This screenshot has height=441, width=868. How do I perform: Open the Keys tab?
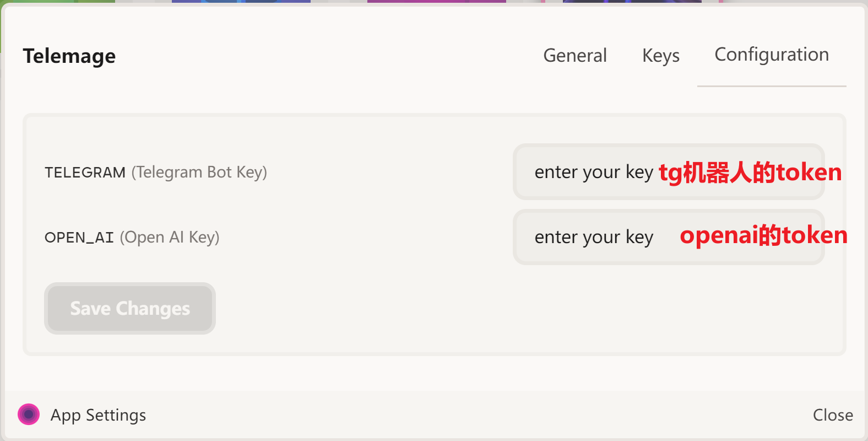661,55
